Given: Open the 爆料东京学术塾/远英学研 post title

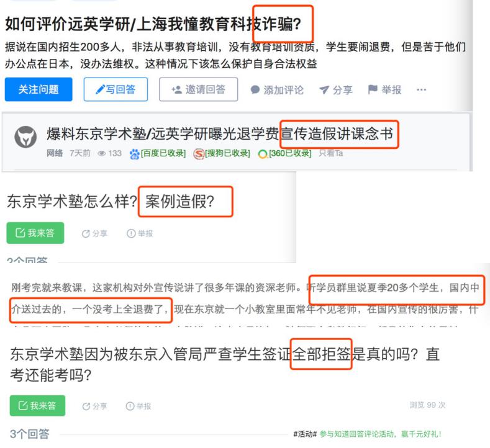Looking at the screenshot, I should (x=220, y=134).
